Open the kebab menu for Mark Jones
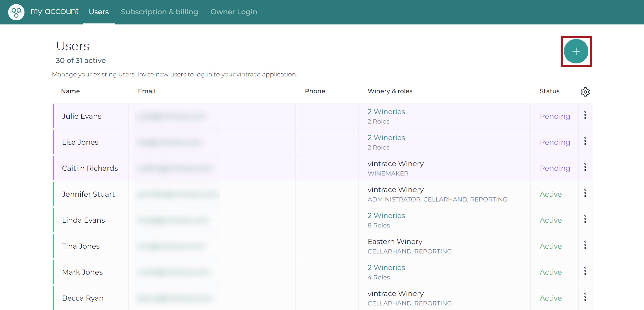 click(x=585, y=271)
